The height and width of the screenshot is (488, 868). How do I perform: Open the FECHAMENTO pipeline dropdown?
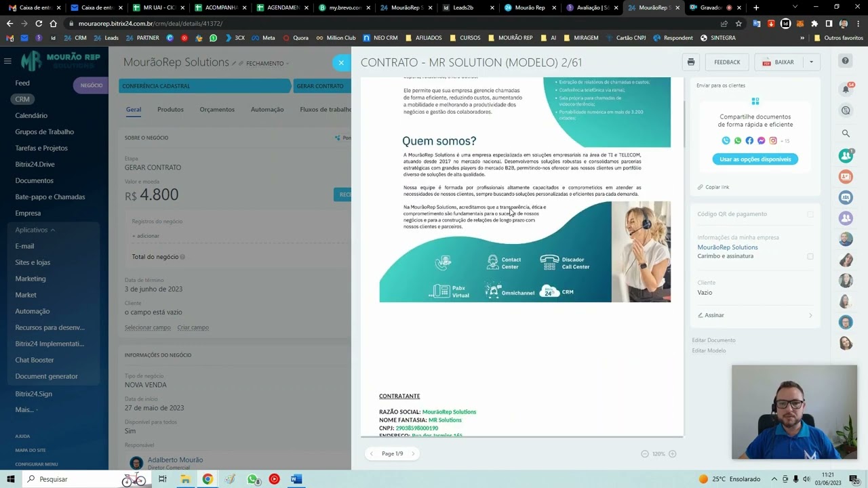click(267, 64)
